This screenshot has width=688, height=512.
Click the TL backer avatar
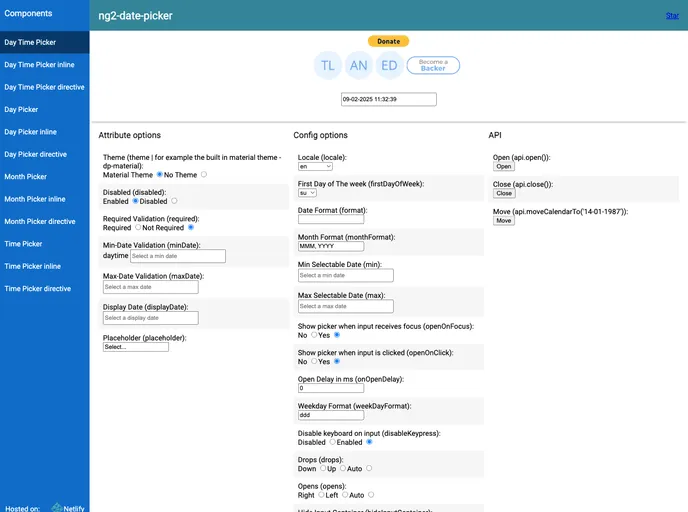pos(328,65)
